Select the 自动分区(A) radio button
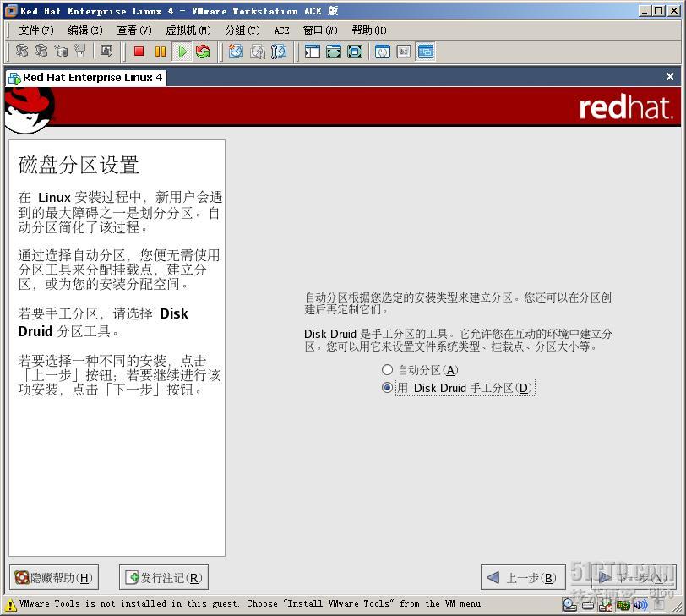 tap(387, 370)
